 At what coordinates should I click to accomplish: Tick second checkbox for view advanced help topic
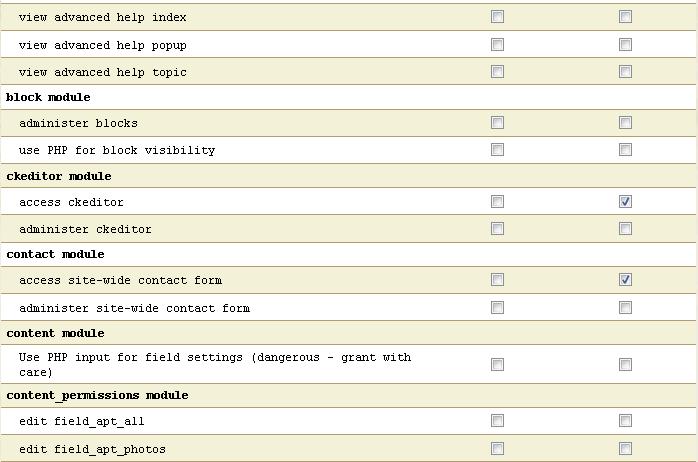[625, 72]
